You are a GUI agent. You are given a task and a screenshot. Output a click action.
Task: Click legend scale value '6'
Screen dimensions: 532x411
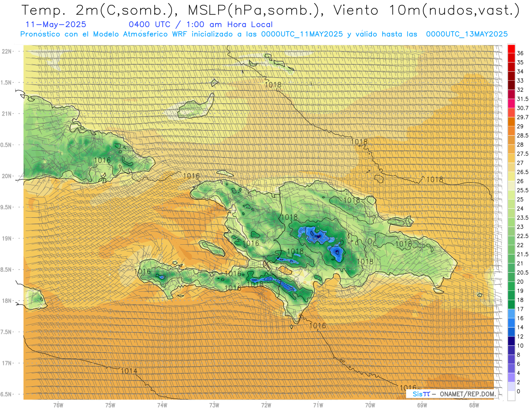(519, 364)
